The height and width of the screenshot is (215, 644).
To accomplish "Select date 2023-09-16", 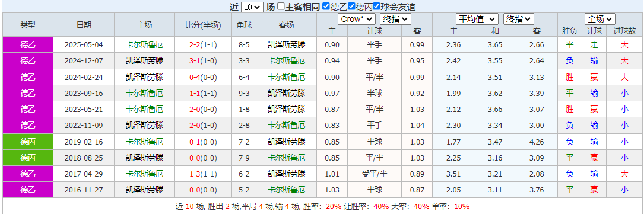I will click(x=84, y=93).
